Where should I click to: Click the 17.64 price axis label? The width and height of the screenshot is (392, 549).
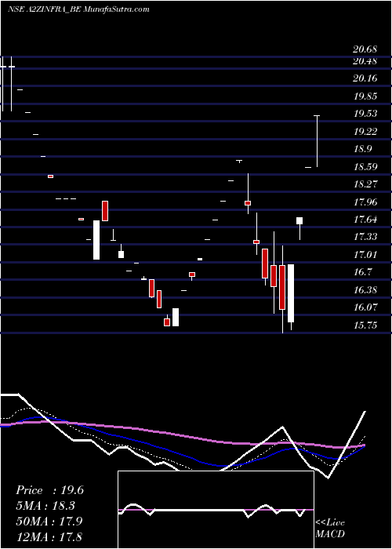[x=365, y=220]
